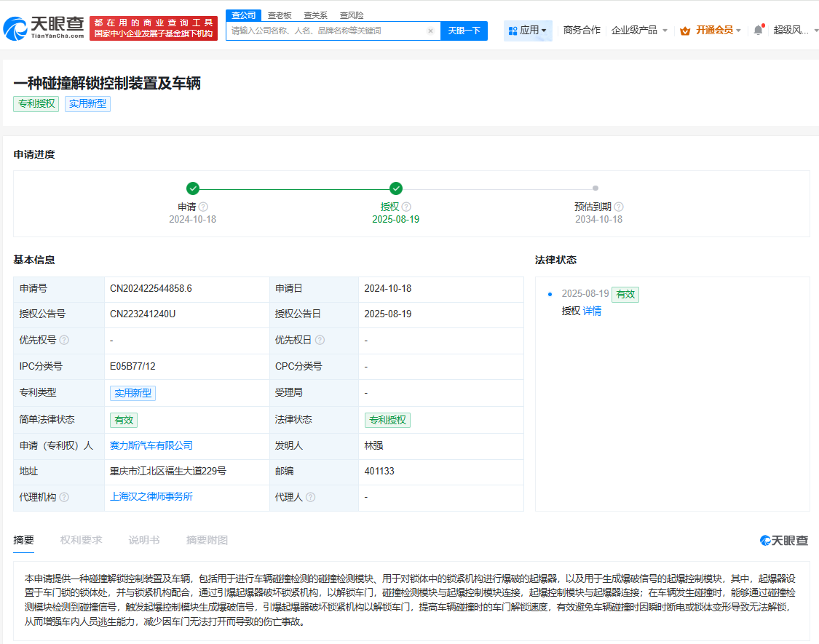
Task: Click help icon beside 代理人
Action: 311,498
